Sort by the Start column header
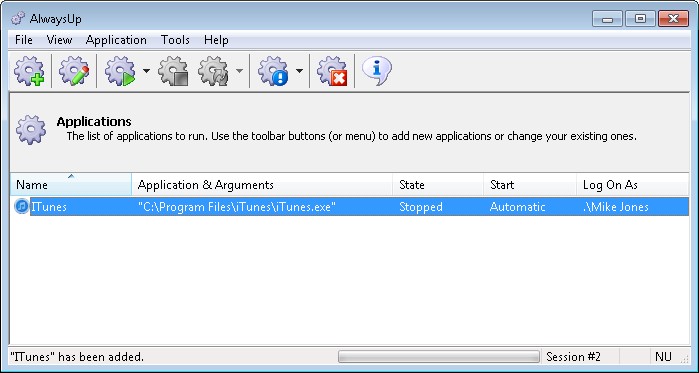This screenshot has height=373, width=699. [x=530, y=184]
